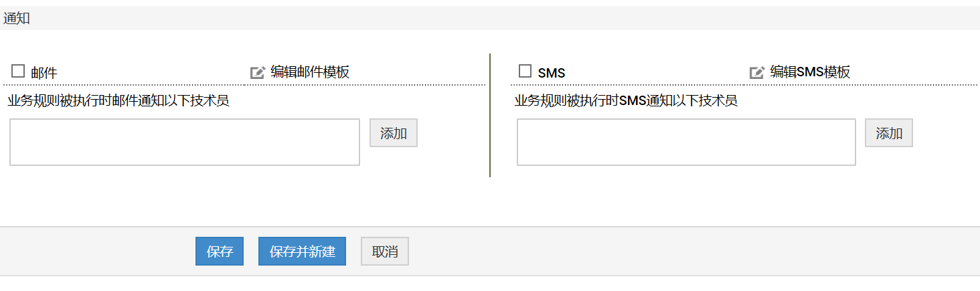Click empty footer bar right of 取消
The width and height of the screenshot is (980, 291).
tap(669, 252)
